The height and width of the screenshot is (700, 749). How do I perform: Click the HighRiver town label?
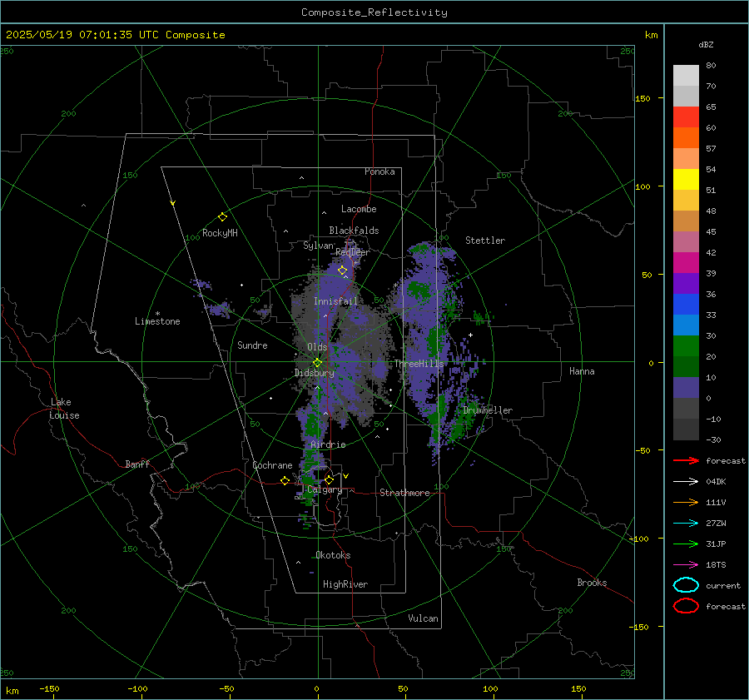tap(345, 584)
